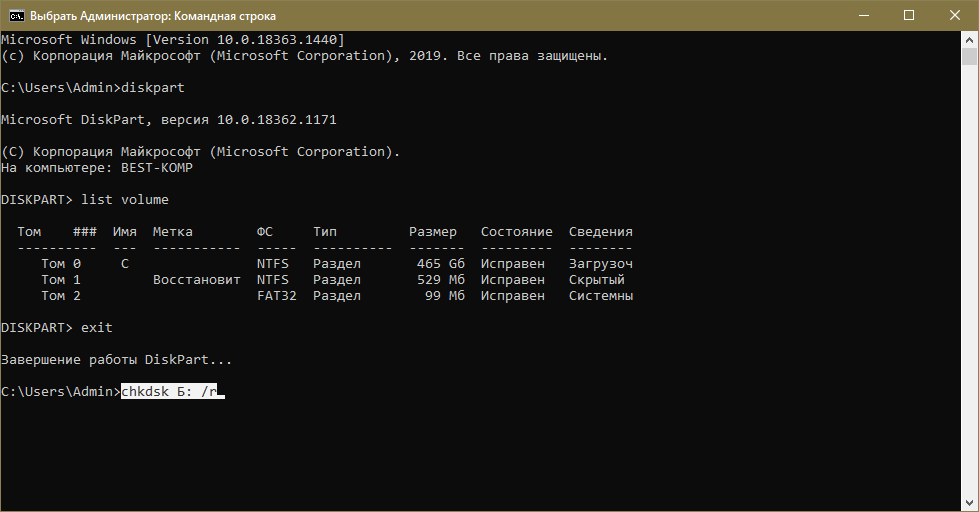
Task: Click the typed "diskpart" command text
Action: 153,88
